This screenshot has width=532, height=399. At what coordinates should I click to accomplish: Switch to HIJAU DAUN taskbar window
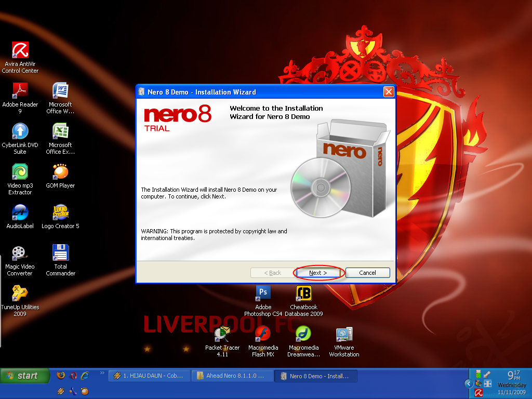(x=149, y=376)
